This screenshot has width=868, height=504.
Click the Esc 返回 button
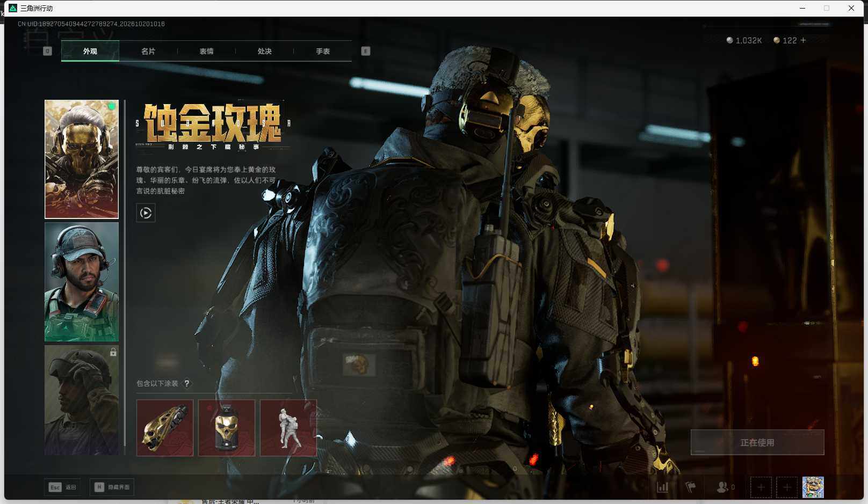pyautogui.click(x=62, y=487)
